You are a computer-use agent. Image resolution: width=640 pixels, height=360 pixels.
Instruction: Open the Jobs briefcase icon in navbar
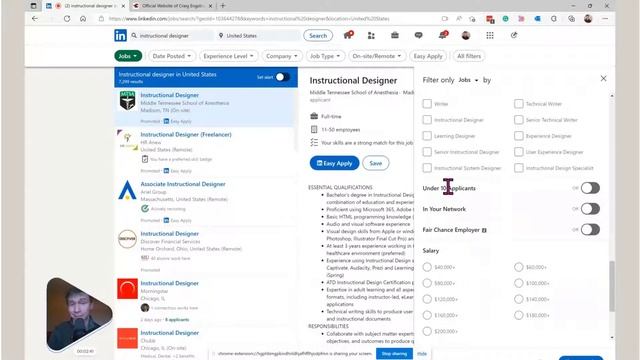395,36
